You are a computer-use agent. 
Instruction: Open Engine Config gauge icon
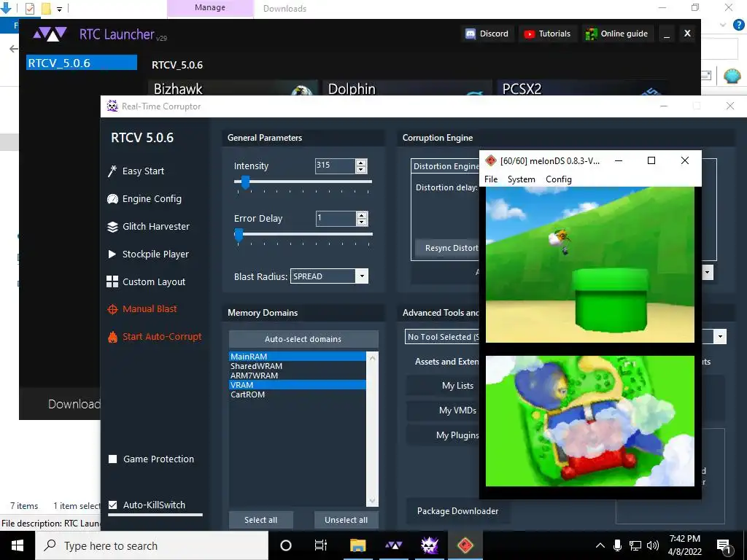click(x=112, y=199)
